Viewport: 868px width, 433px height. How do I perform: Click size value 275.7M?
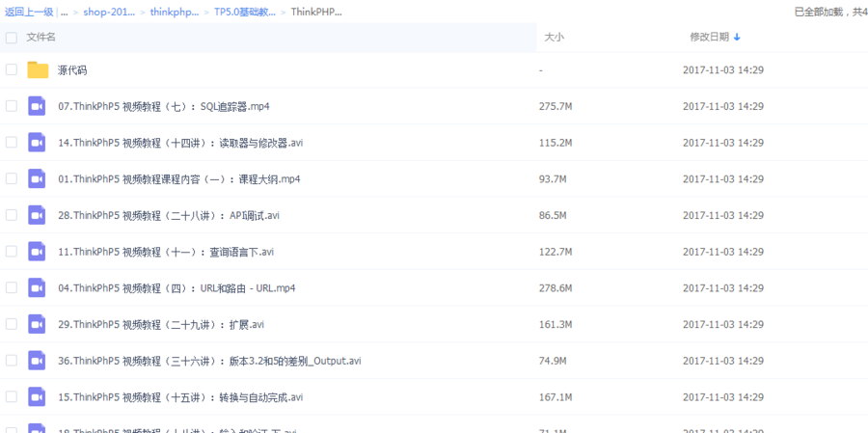tap(556, 106)
